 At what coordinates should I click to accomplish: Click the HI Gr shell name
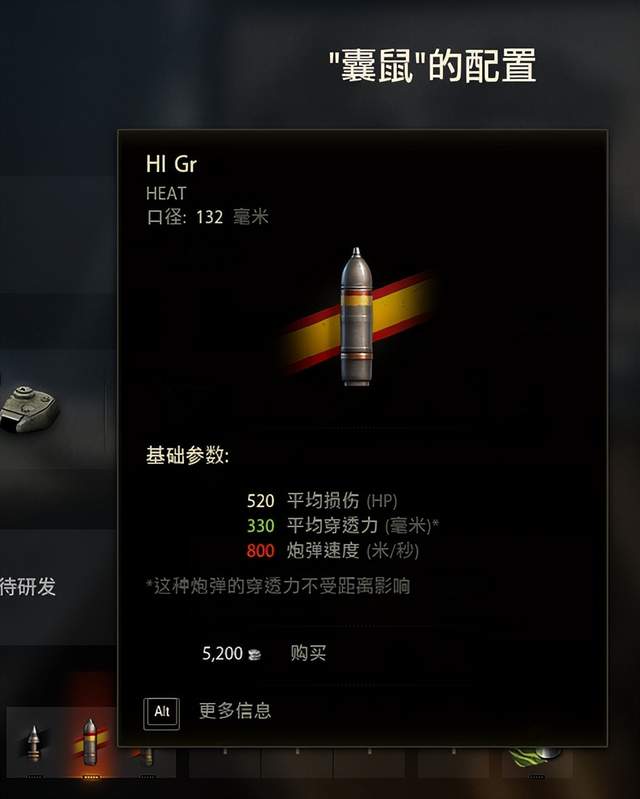pyautogui.click(x=171, y=164)
